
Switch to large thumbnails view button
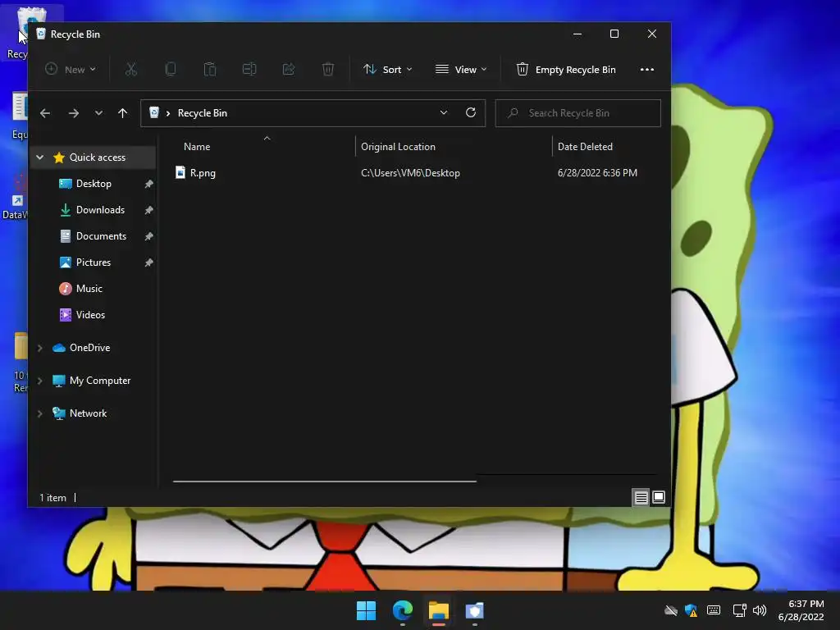coord(659,498)
